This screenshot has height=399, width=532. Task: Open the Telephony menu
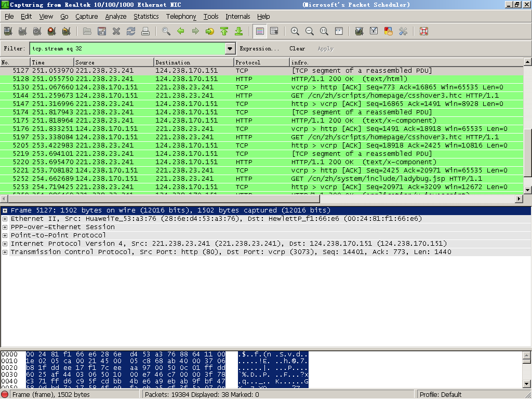(181, 16)
